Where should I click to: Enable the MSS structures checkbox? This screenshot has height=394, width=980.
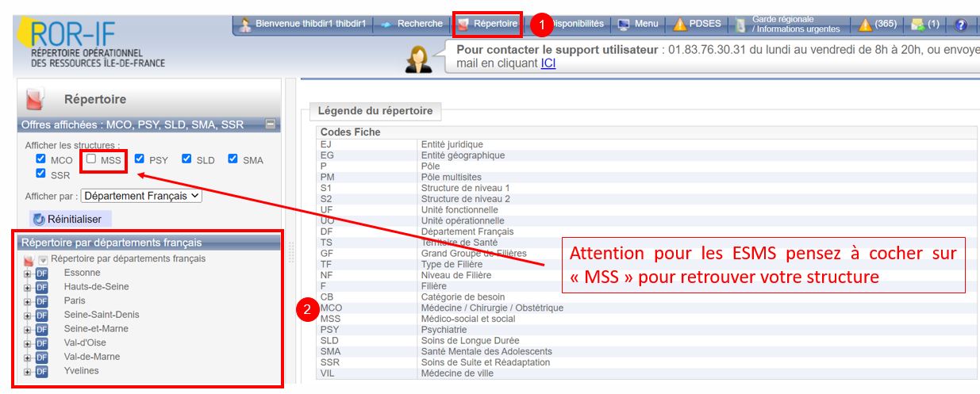coord(91,159)
